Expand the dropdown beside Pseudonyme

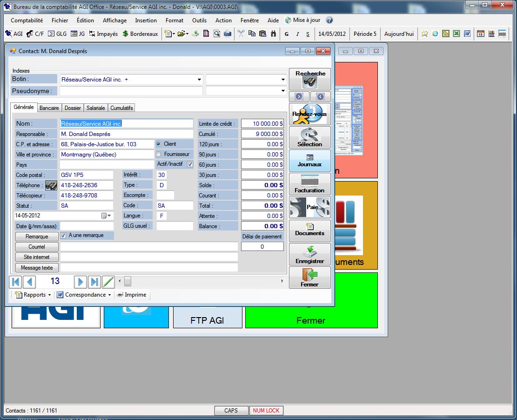pos(283,91)
